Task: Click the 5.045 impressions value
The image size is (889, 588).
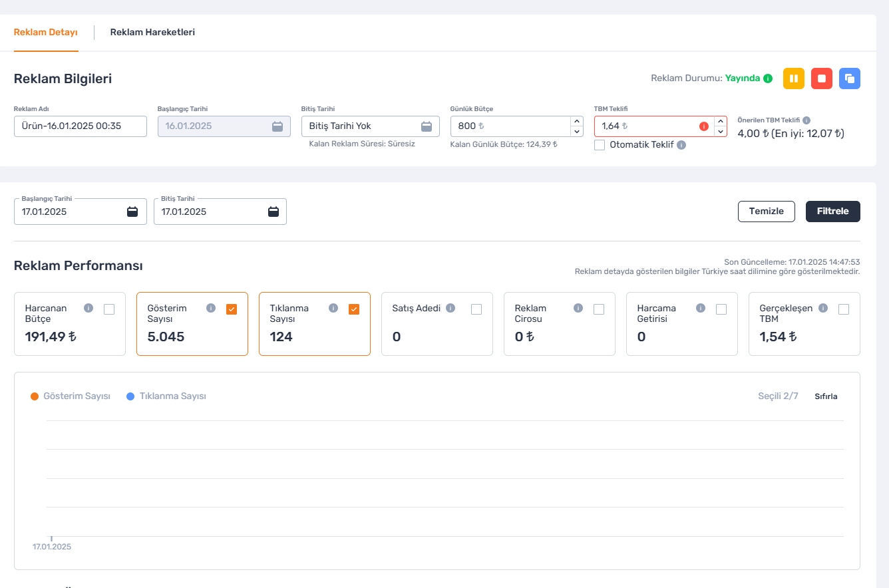Action: coord(166,337)
